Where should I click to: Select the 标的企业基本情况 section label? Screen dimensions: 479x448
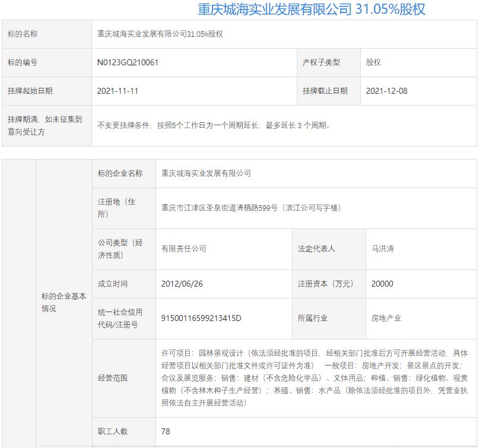[64, 302]
